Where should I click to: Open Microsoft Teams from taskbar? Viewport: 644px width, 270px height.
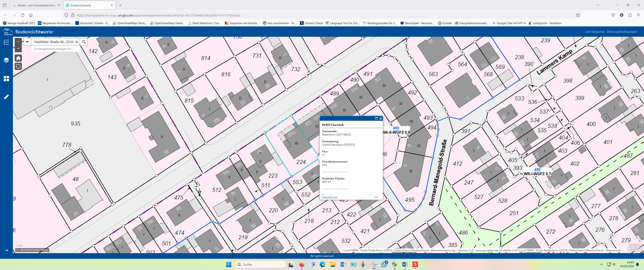click(312, 264)
